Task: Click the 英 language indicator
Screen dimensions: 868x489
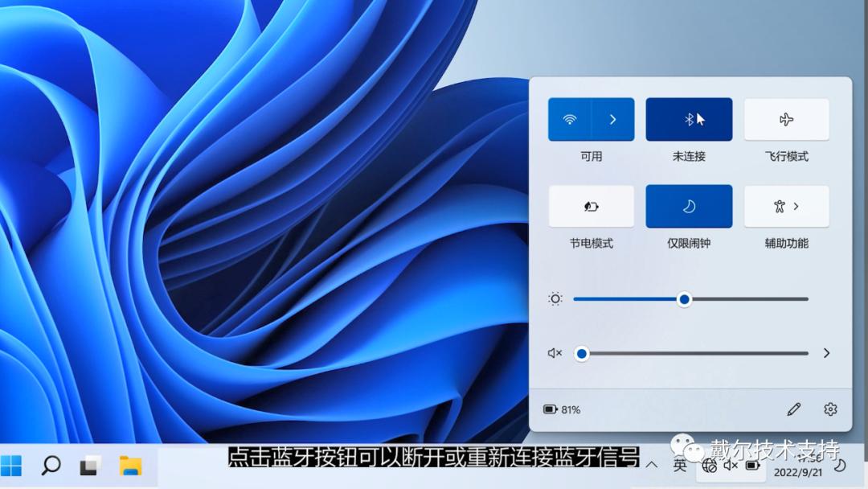Action: click(x=679, y=465)
